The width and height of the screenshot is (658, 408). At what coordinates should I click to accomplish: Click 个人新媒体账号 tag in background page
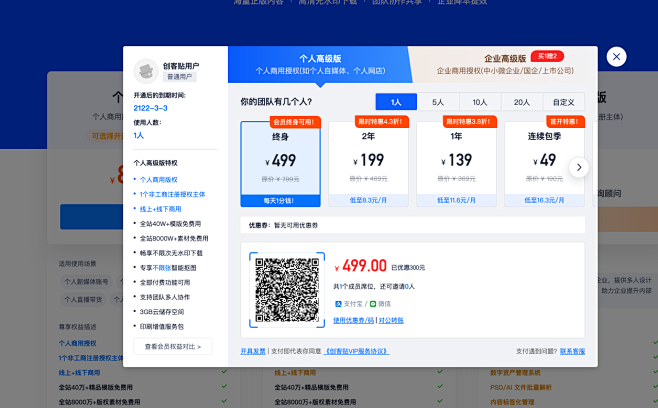pyautogui.click(x=86, y=282)
